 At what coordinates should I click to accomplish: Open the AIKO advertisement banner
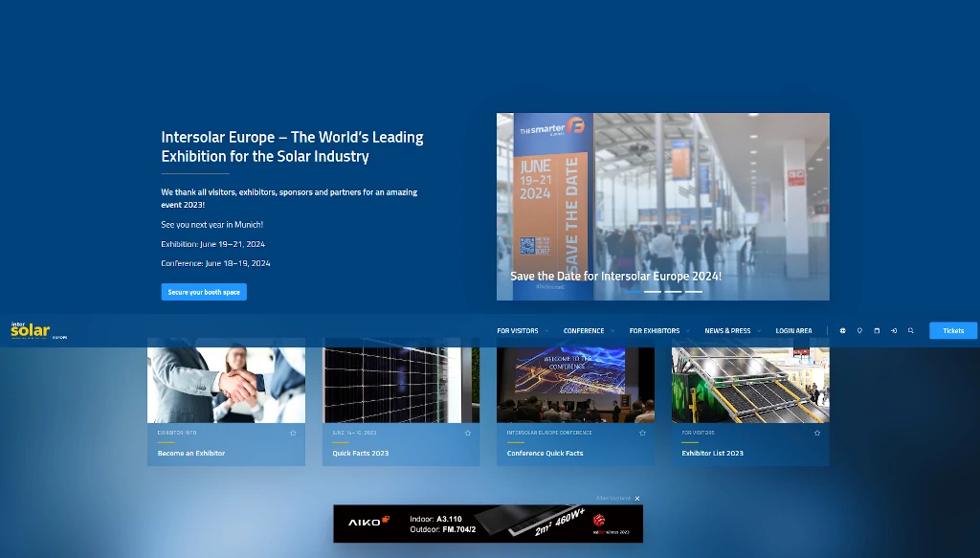488,524
